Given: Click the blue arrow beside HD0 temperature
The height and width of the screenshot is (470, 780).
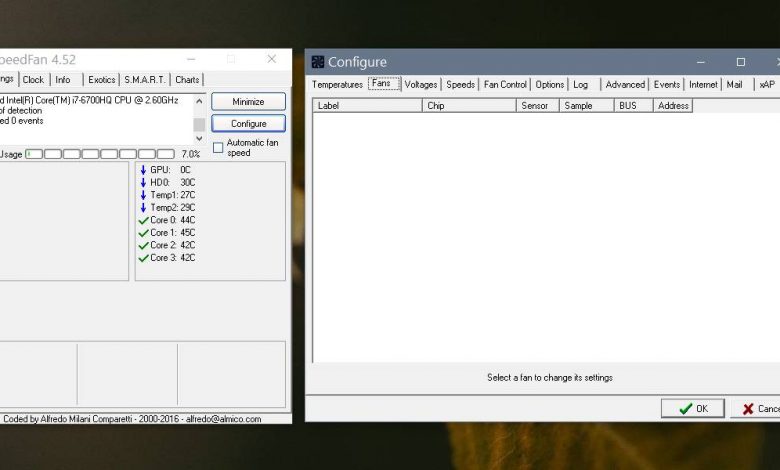Looking at the screenshot, I should pos(143,183).
